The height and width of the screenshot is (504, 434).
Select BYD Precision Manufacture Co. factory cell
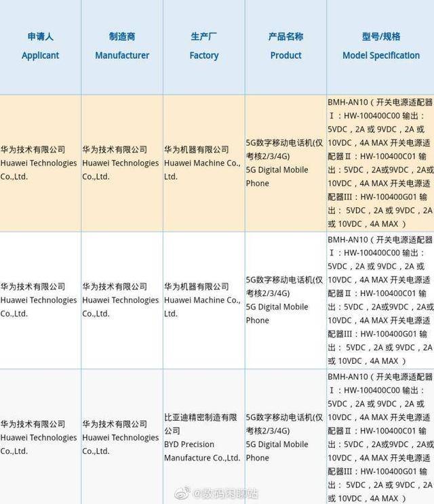coord(204,437)
